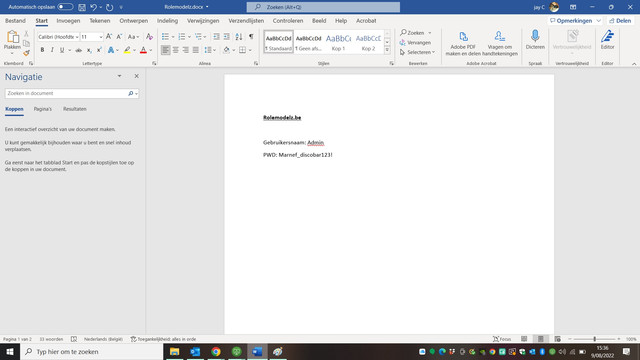
Task: Open Chrome from the taskbar
Action: (216, 351)
